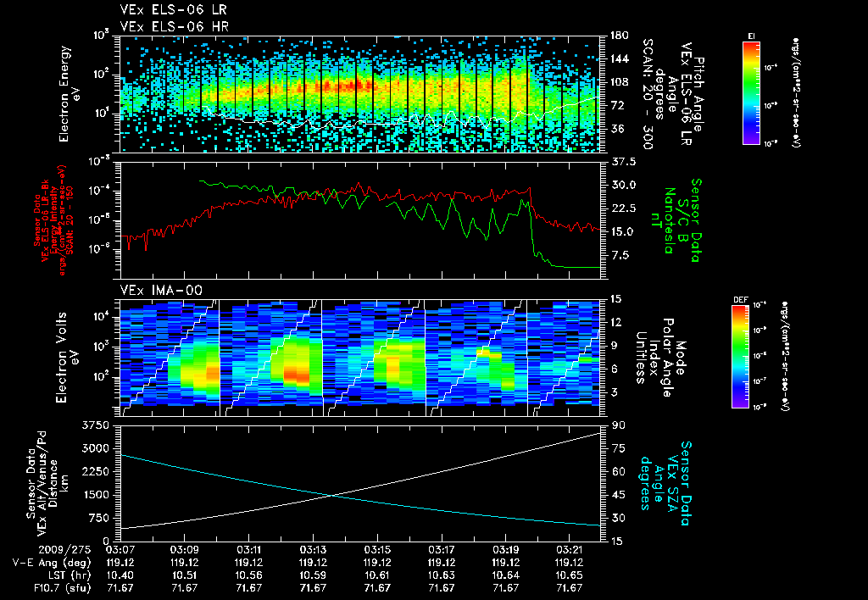Click the 75 degree SZA axis tick
Viewport: 868px width, 600px height.
(619, 448)
